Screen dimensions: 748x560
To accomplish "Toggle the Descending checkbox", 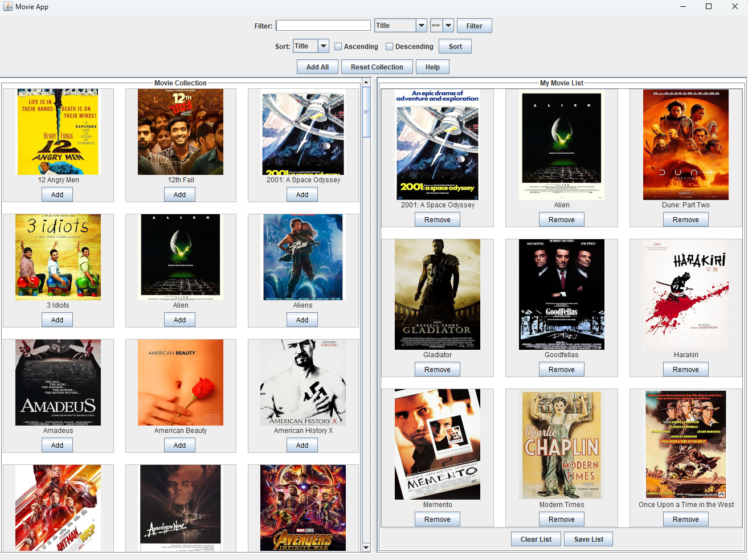I will (x=390, y=47).
